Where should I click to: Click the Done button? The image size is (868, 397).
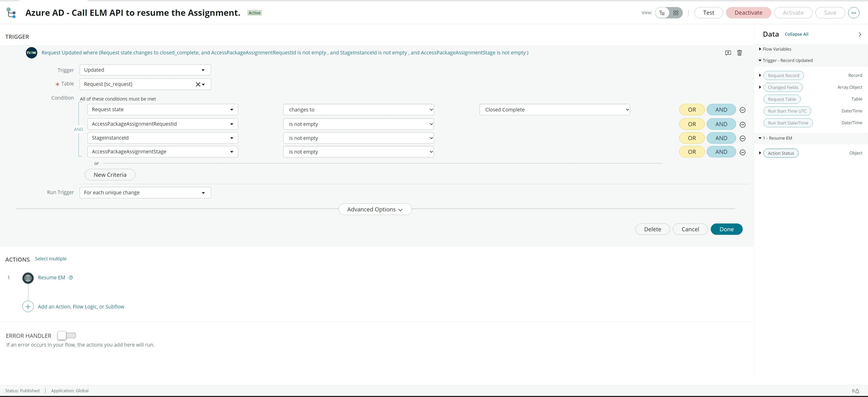tap(726, 229)
